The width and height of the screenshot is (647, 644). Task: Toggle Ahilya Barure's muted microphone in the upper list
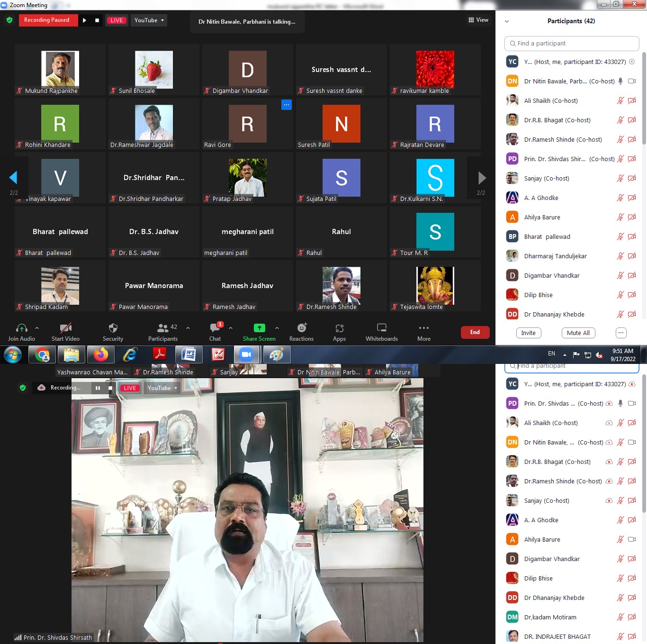point(620,217)
